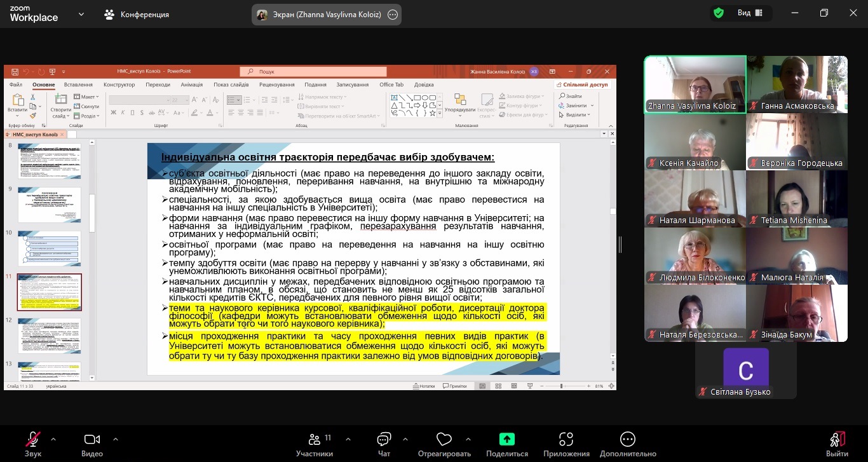The image size is (868, 462).
Task: Click the Скинути reset slide button
Action: pos(86,106)
